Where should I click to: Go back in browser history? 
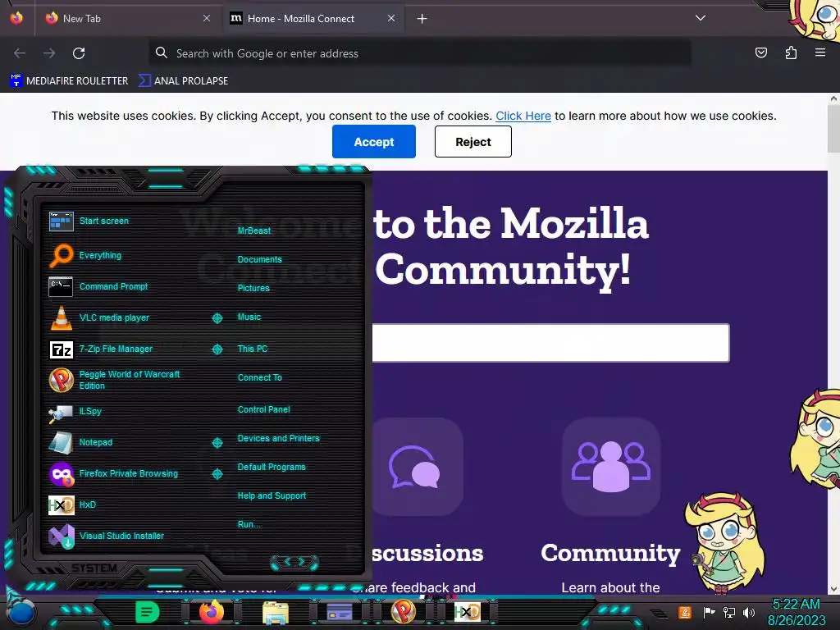(20, 53)
